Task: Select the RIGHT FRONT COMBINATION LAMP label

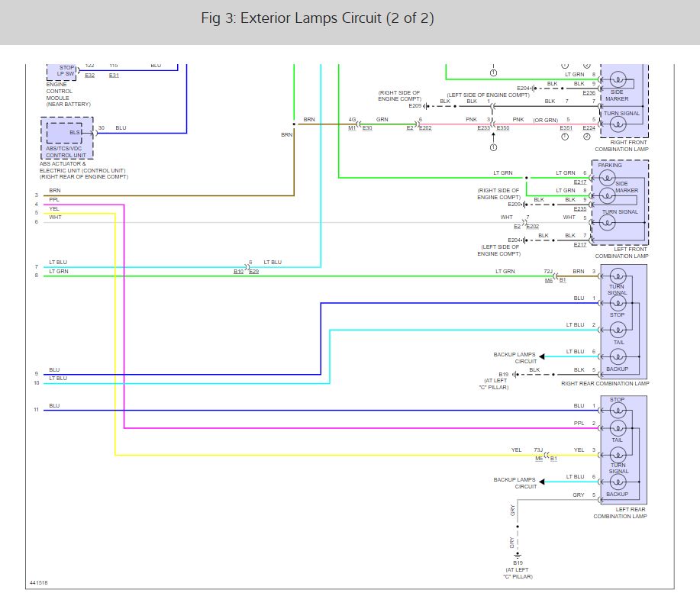Action: tap(621, 146)
